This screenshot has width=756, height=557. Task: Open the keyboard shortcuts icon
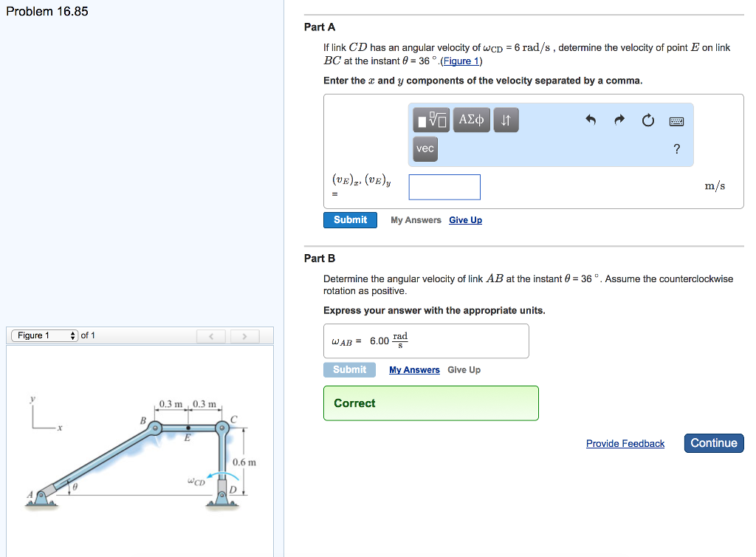click(676, 120)
